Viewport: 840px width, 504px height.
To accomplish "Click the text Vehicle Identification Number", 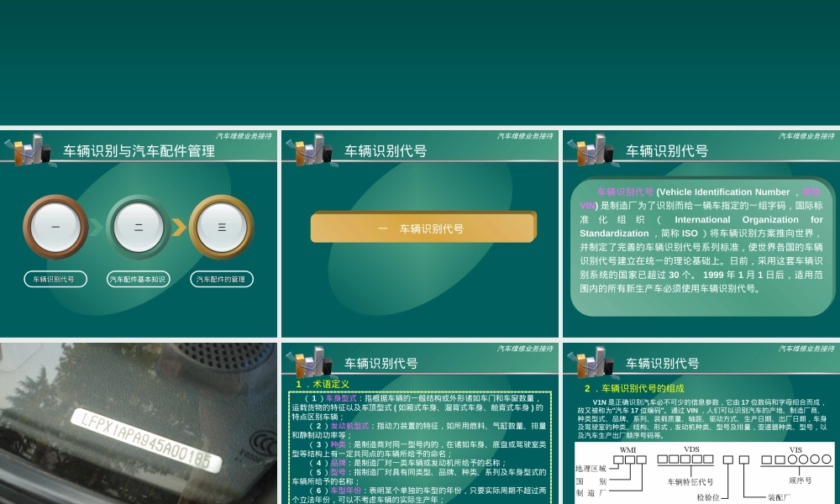I will tap(724, 192).
